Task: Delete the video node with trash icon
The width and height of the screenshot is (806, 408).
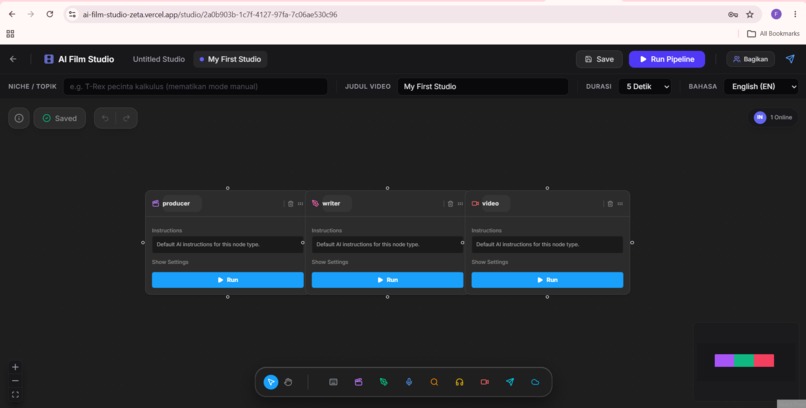Action: click(610, 203)
